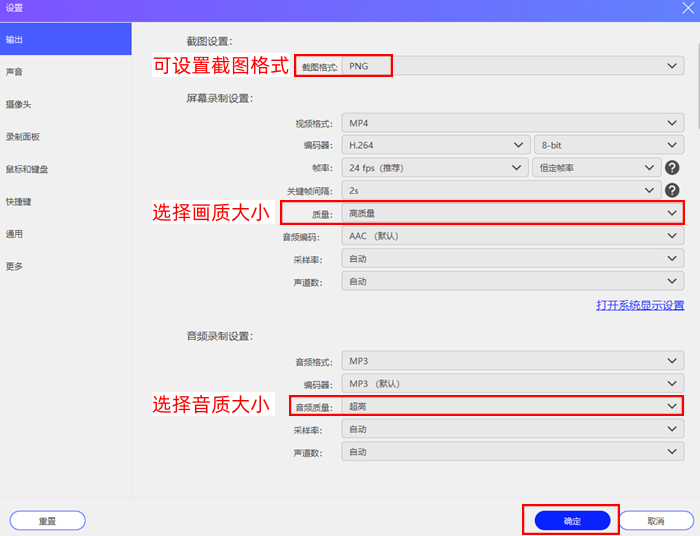Switch to the 声音 settings tab

(66, 72)
